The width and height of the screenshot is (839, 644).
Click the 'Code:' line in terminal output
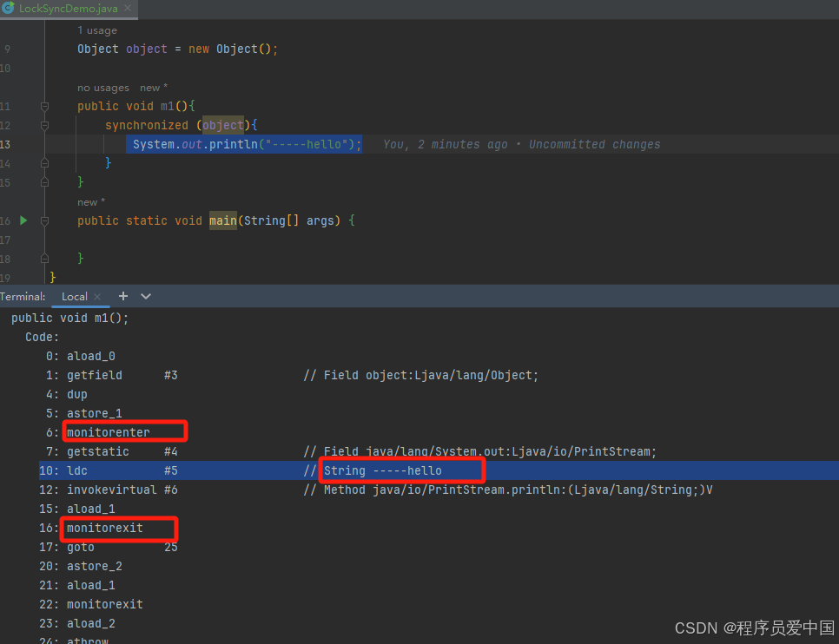43,337
